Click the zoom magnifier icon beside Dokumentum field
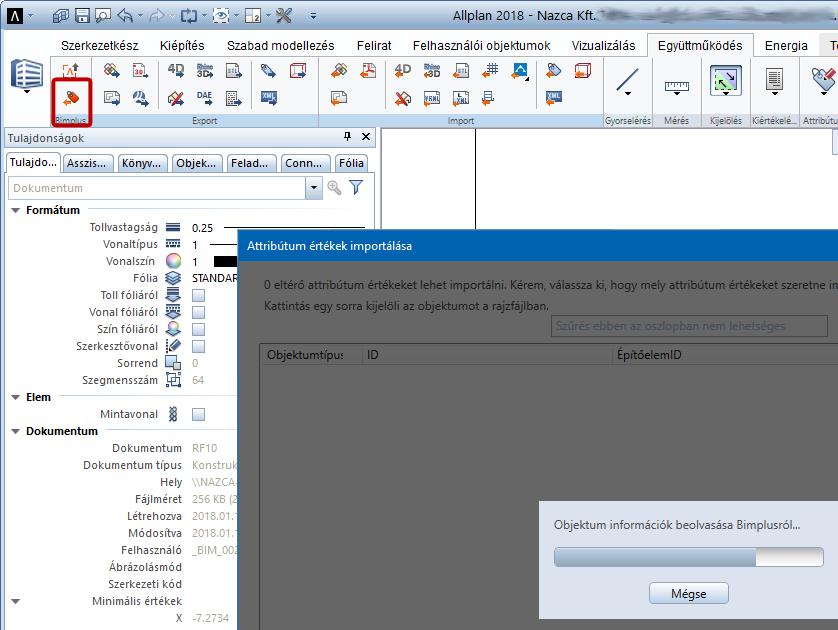838x630 pixels. 335,188
